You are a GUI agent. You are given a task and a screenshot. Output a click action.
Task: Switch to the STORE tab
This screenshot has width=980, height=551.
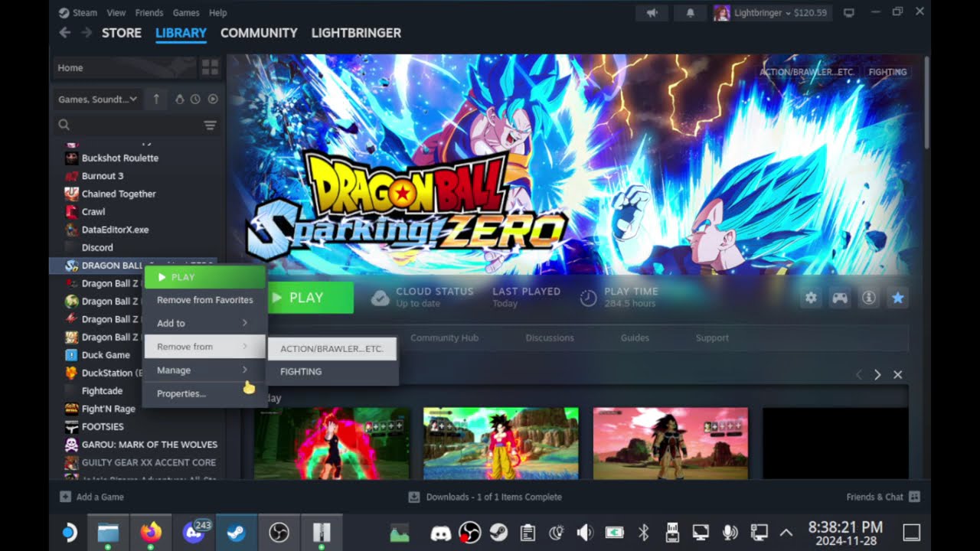[x=122, y=33]
